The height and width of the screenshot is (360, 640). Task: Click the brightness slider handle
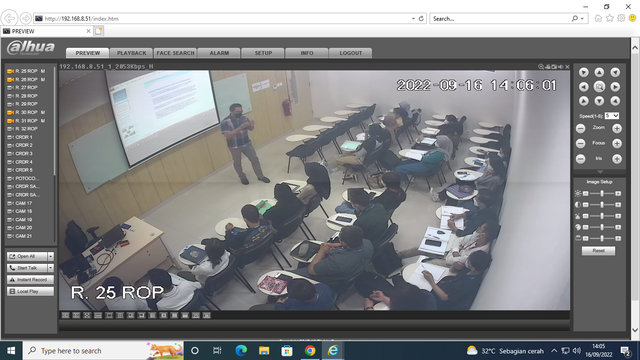click(602, 193)
